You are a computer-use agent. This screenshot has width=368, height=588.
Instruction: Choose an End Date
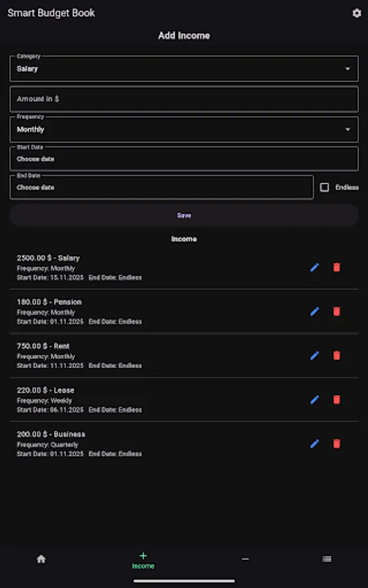[161, 187]
